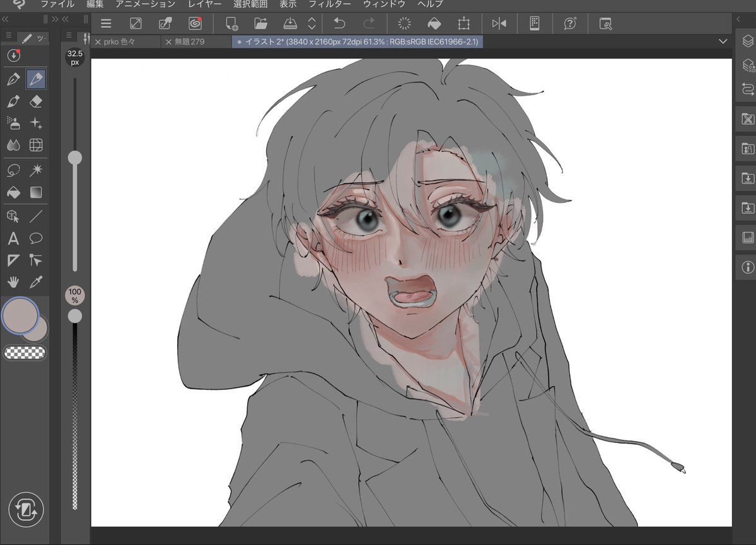Select the Brush tool
Viewport: 756px width, 545px height.
click(x=13, y=101)
